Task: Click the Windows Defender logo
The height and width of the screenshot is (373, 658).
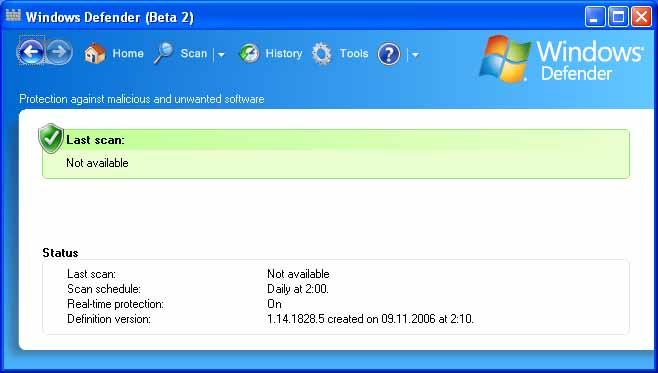Action: click(561, 59)
